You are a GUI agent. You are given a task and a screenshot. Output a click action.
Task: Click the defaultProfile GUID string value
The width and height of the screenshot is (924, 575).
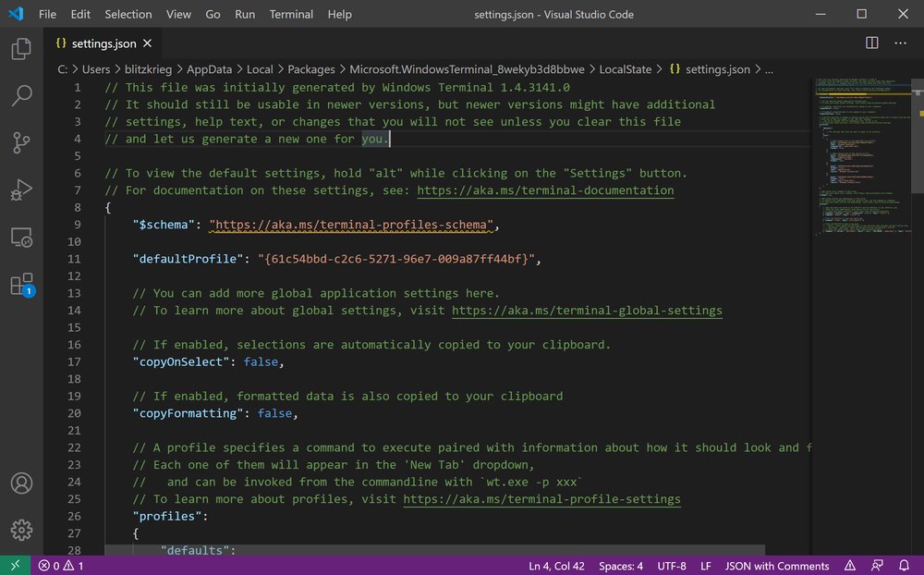[396, 259]
